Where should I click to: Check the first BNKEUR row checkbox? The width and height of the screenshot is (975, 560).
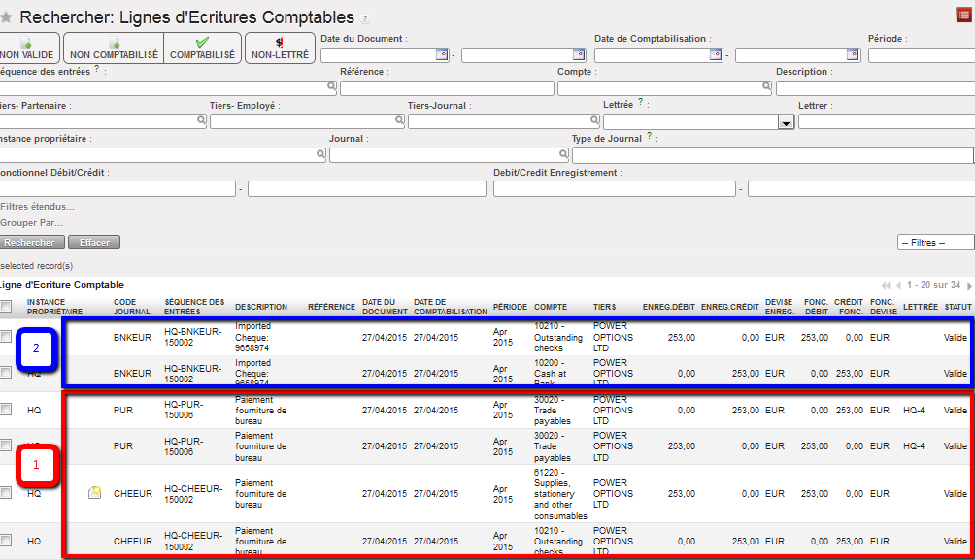(7, 337)
